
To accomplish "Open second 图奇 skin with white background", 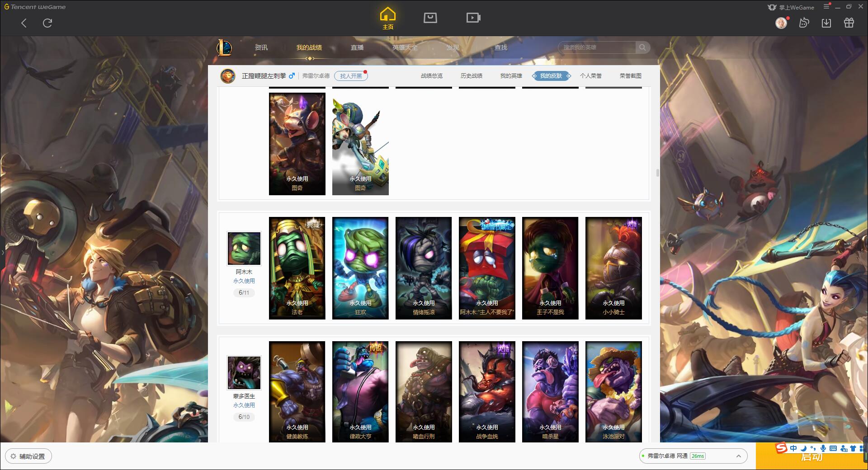I will (x=360, y=144).
